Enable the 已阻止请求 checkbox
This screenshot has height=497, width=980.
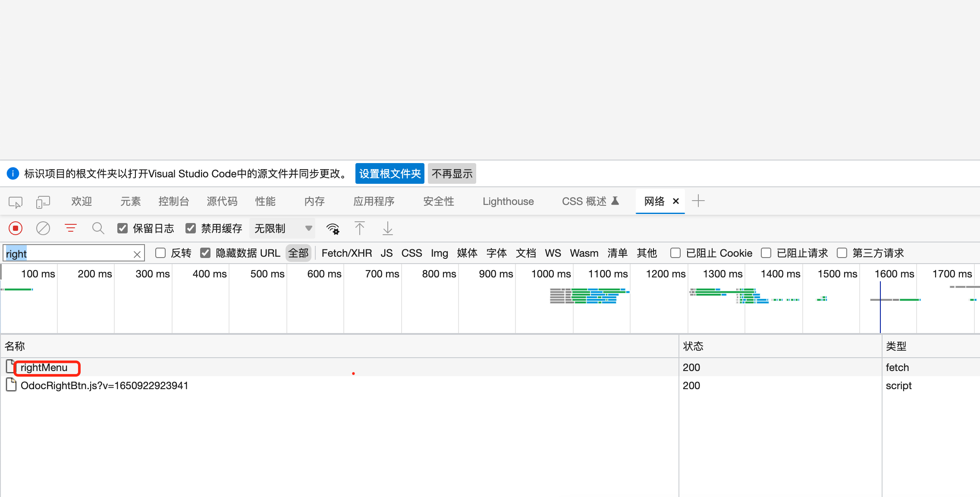(766, 253)
